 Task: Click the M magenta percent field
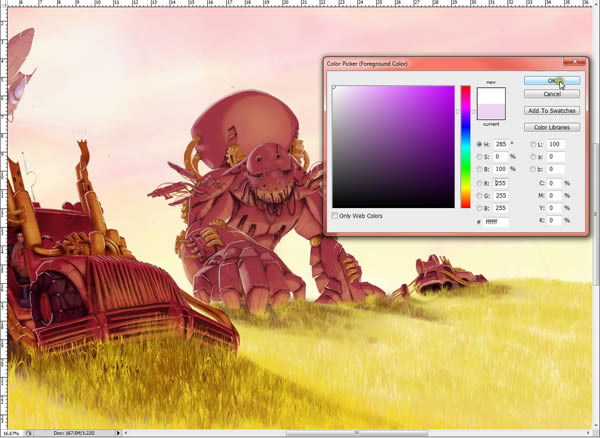tap(554, 195)
